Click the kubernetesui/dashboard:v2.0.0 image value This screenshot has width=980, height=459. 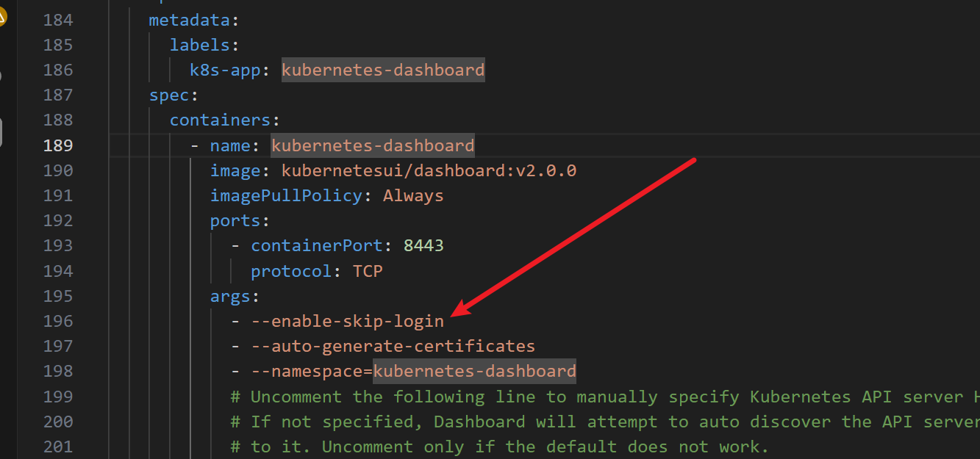[429, 170]
